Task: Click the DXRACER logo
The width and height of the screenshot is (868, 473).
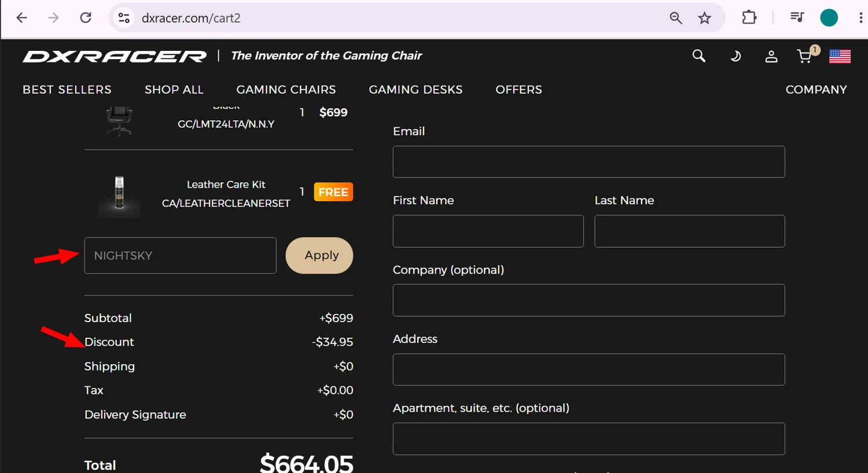Action: (x=115, y=56)
